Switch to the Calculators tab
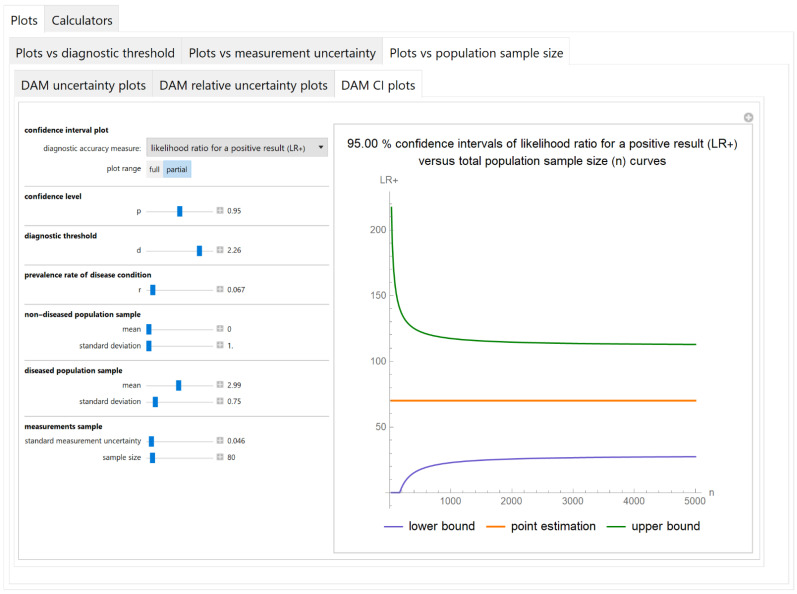This screenshot has width=797, height=594. (x=81, y=19)
